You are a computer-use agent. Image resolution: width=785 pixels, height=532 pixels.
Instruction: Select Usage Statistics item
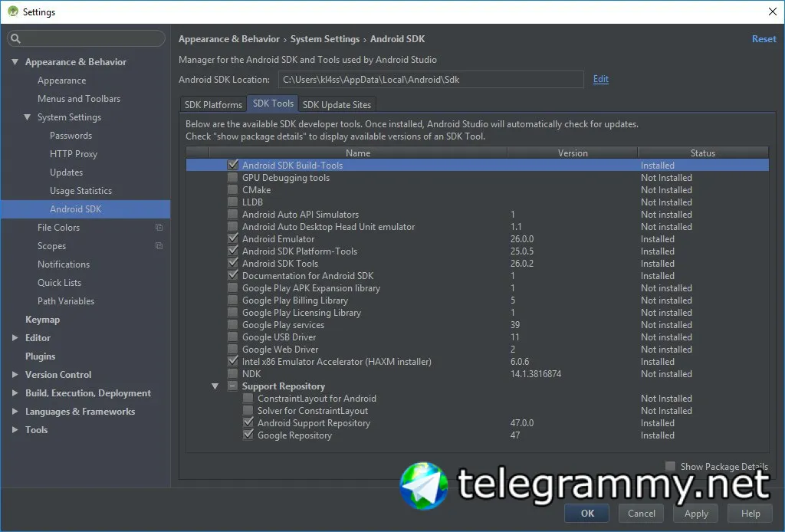coord(80,191)
